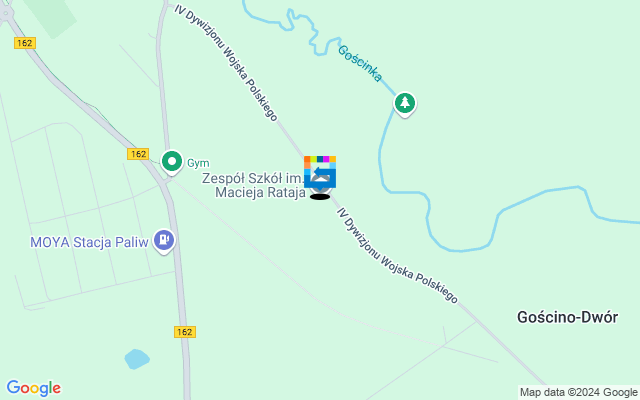Click the roundabout at top-left corner
The height and width of the screenshot is (400, 640).
tap(6, 12)
